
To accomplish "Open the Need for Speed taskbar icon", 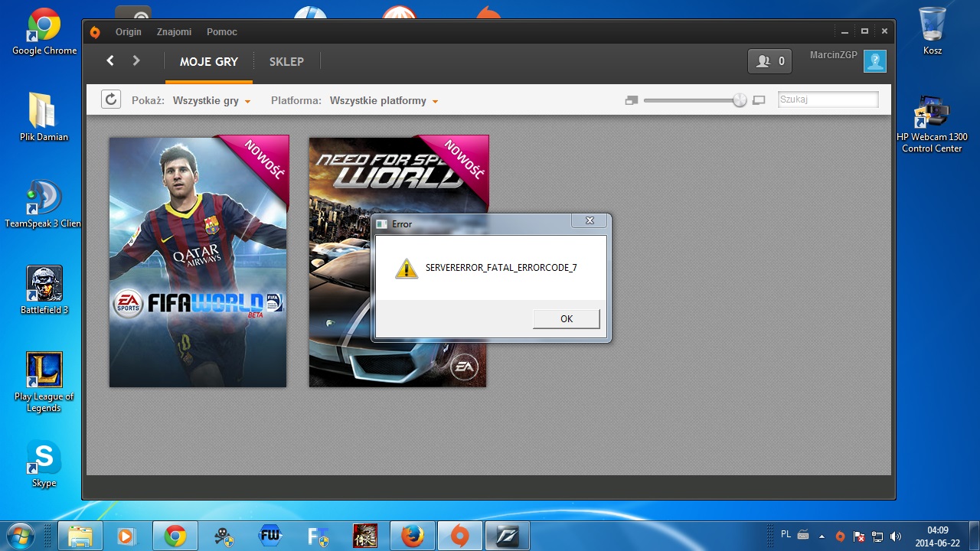I will (x=508, y=537).
